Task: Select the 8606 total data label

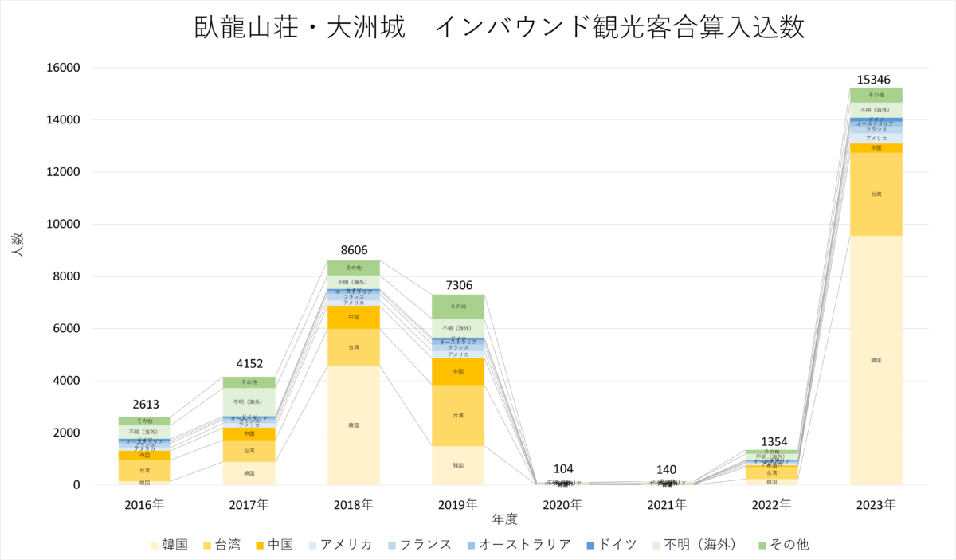Action: 353,250
